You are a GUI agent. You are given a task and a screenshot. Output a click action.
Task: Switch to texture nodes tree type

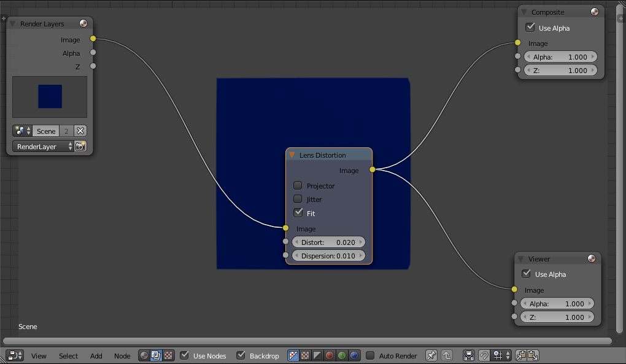pyautogui.click(x=168, y=355)
